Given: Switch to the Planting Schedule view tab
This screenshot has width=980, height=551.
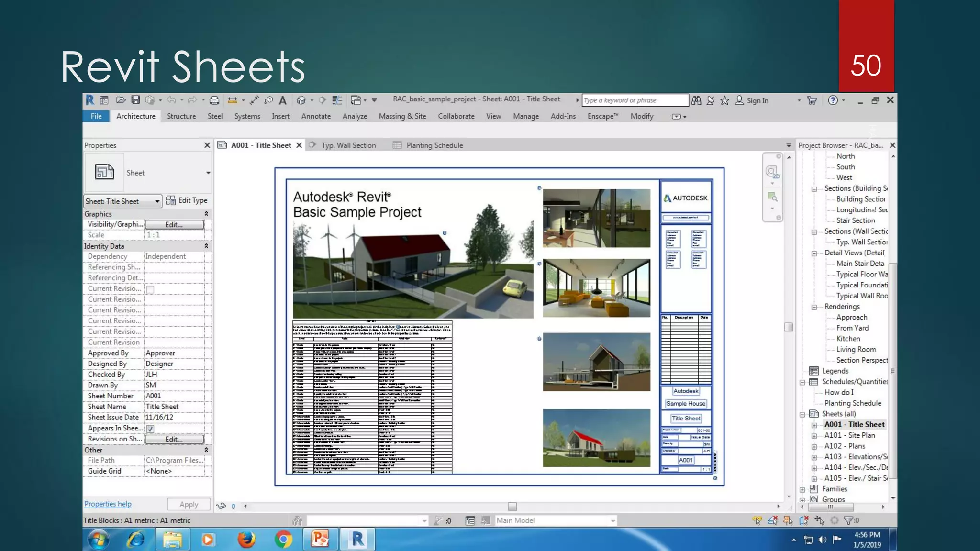Looking at the screenshot, I should click(434, 145).
